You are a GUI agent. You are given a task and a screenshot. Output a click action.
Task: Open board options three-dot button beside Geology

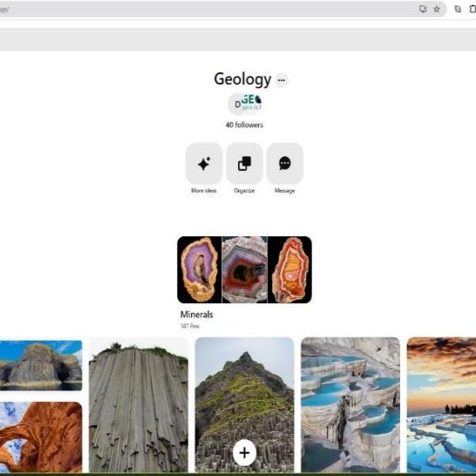281,80
